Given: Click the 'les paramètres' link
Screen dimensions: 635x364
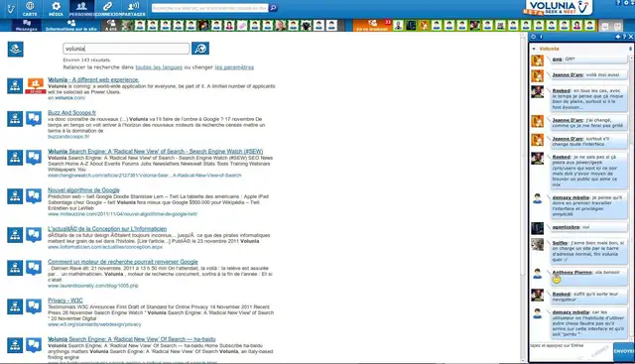Looking at the screenshot, I should click(x=234, y=67).
